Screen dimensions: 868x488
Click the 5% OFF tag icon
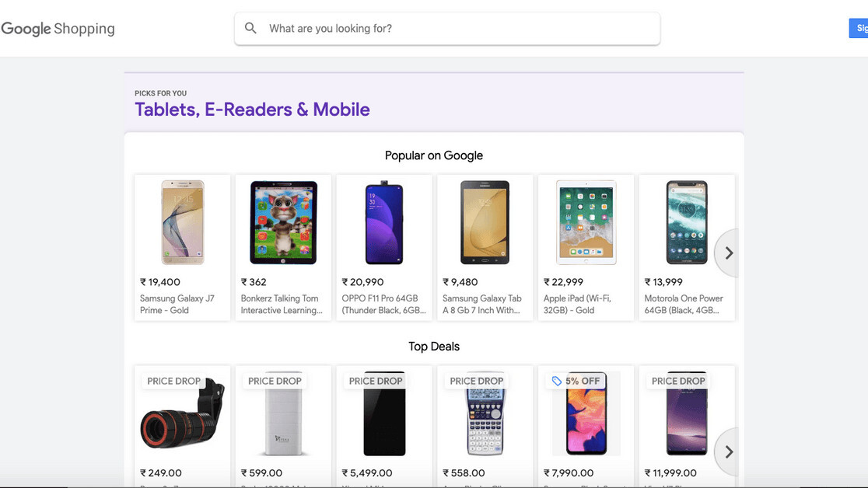coord(557,382)
